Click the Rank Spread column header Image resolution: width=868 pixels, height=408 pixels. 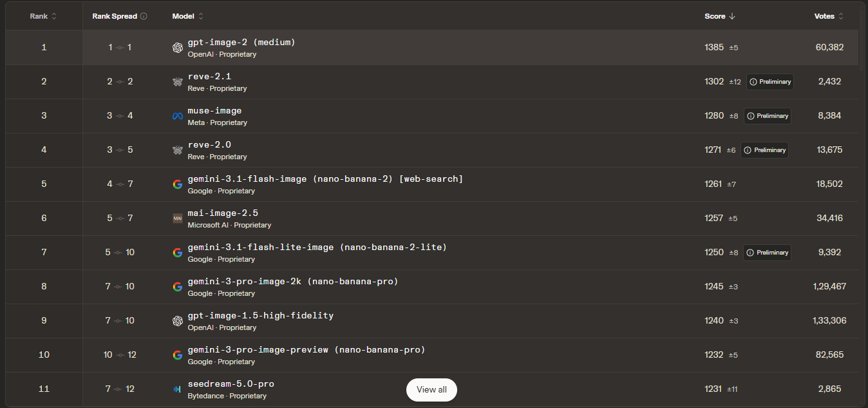(x=115, y=16)
